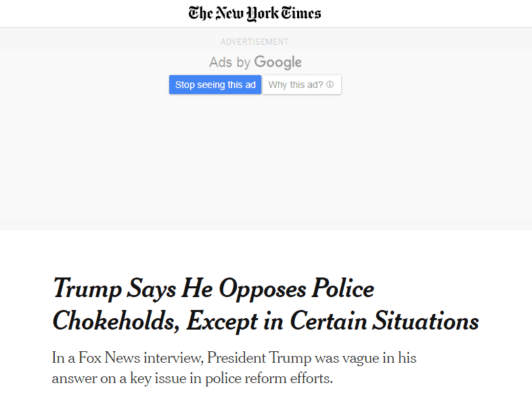Click the empty ad space below the buttons
This screenshot has width=532, height=402.
[x=265, y=162]
